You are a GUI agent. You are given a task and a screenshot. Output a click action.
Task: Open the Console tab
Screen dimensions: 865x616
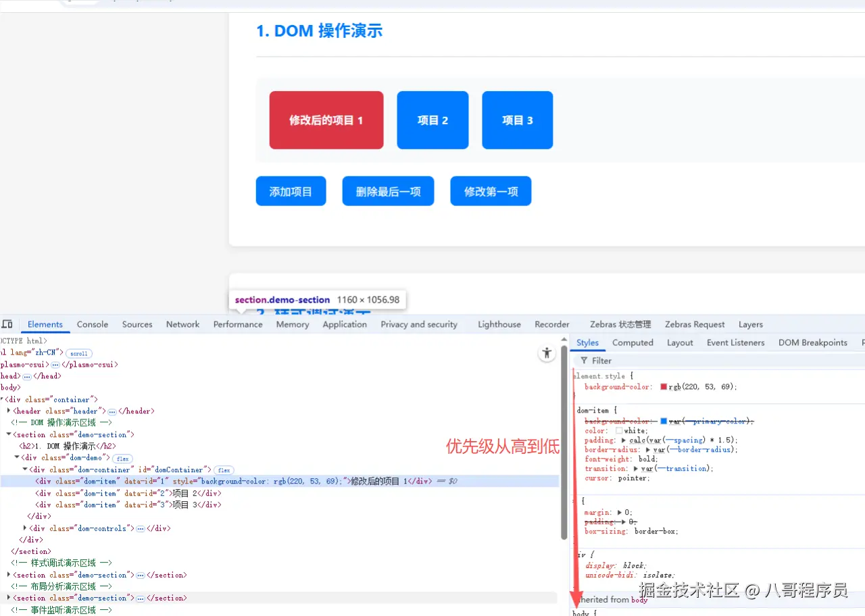(93, 324)
